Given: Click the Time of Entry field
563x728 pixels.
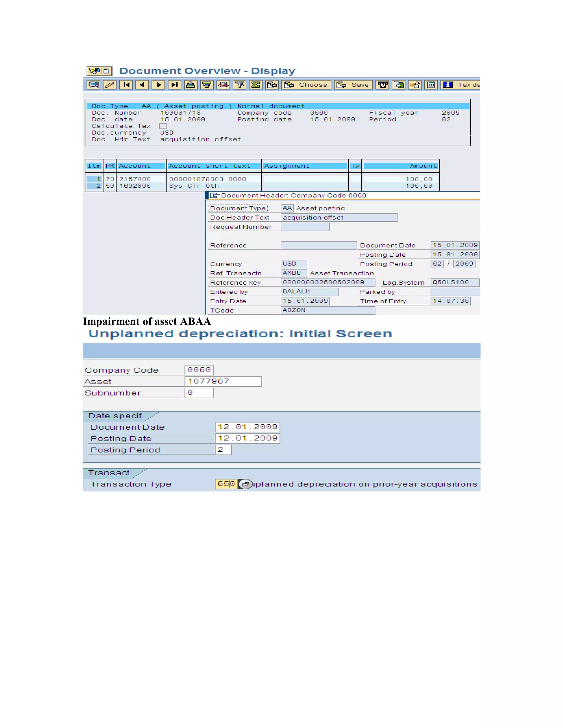Looking at the screenshot, I should tap(451, 301).
